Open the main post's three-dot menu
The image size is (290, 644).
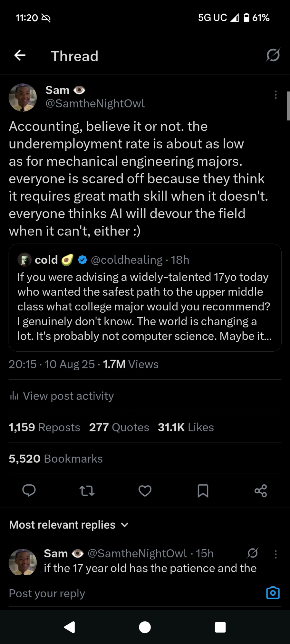point(275,95)
